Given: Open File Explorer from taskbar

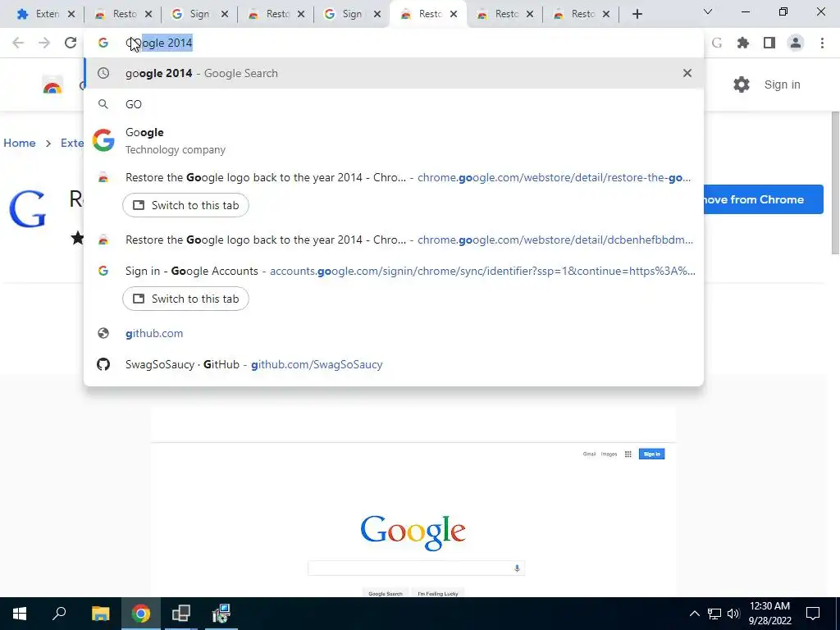Looking at the screenshot, I should 100,614.
